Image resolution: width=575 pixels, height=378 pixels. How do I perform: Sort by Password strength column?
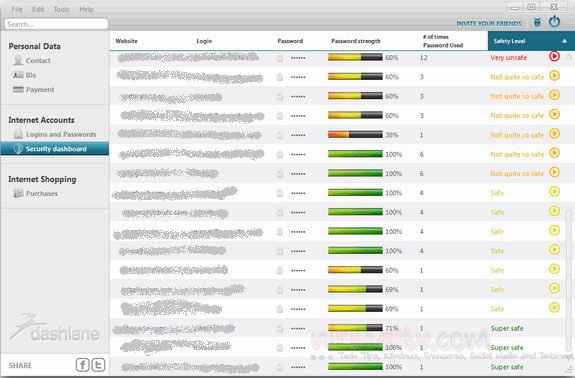point(356,41)
